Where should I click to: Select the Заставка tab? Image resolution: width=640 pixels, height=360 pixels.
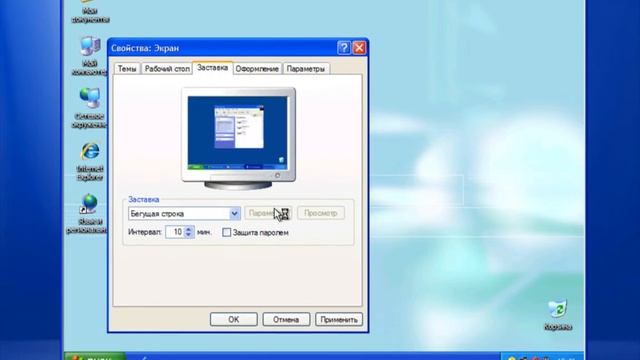212,68
